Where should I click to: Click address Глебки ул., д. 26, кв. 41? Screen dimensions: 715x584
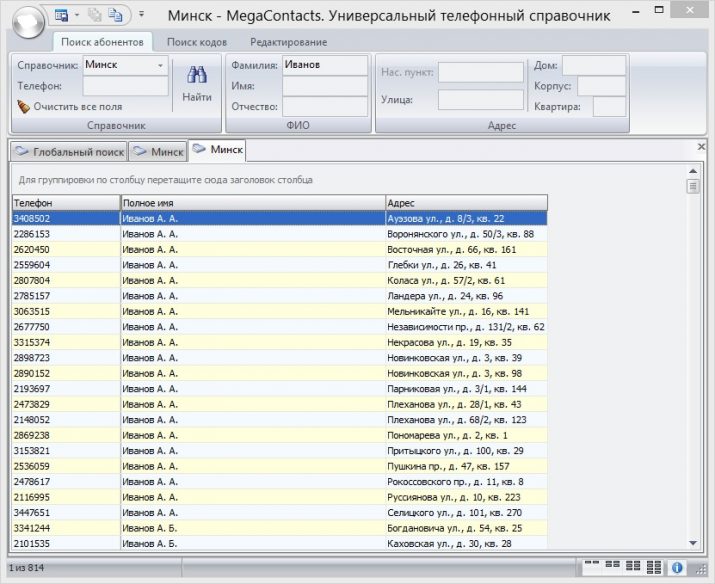coord(442,265)
